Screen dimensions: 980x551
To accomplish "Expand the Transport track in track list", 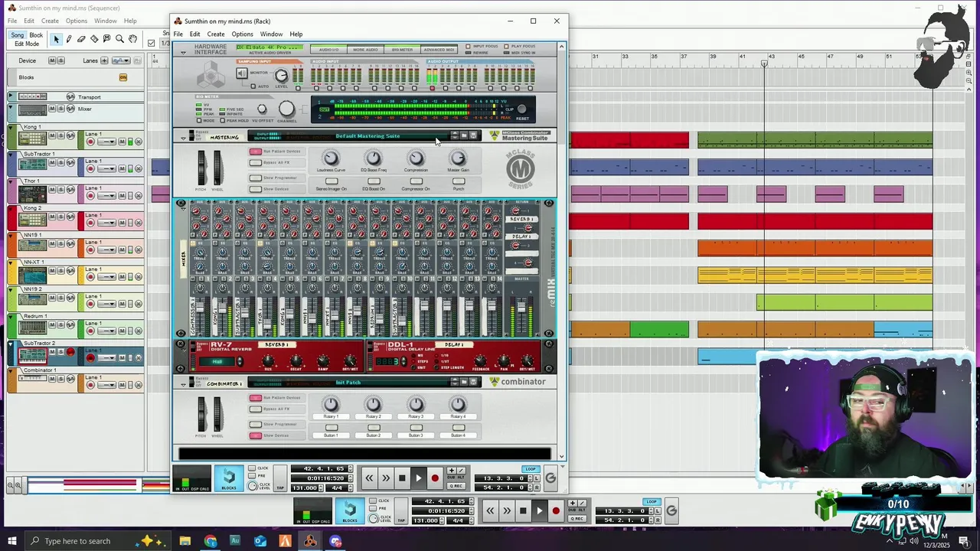I will point(11,96).
